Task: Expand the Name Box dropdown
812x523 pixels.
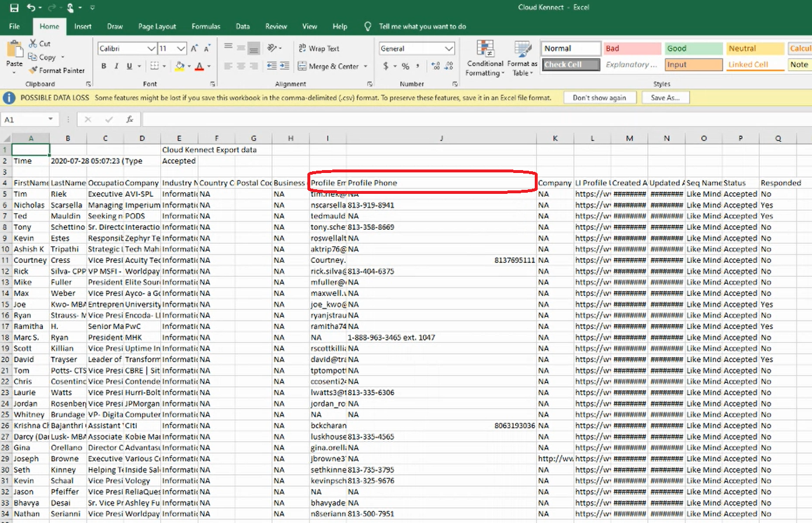Action: pos(50,119)
